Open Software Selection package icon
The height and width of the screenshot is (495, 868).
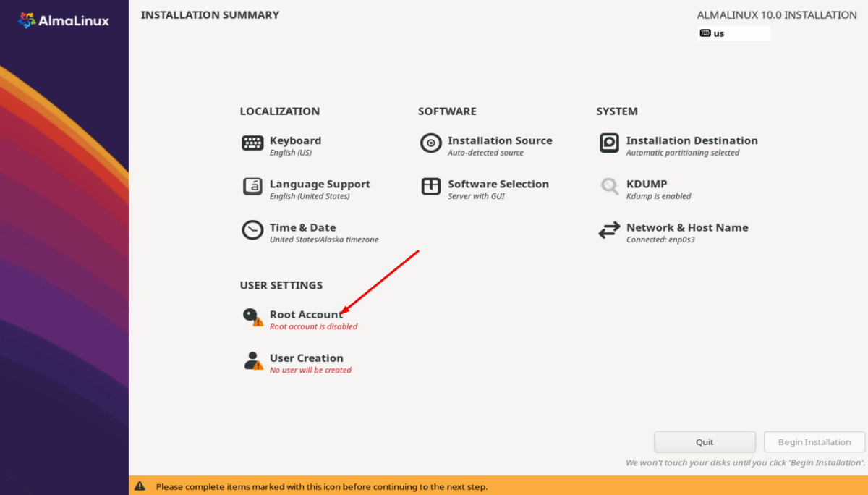(x=430, y=187)
